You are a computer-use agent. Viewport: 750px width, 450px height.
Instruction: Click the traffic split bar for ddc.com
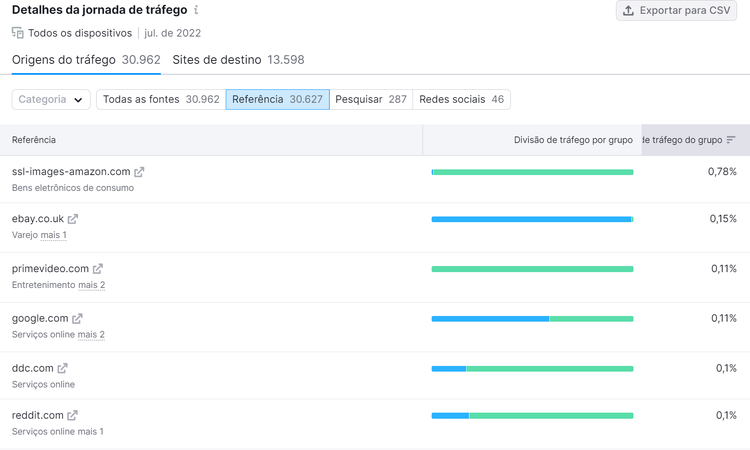point(532,369)
